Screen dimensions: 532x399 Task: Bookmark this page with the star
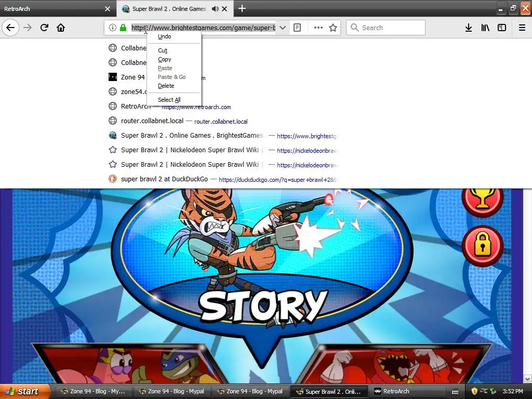pyautogui.click(x=333, y=28)
